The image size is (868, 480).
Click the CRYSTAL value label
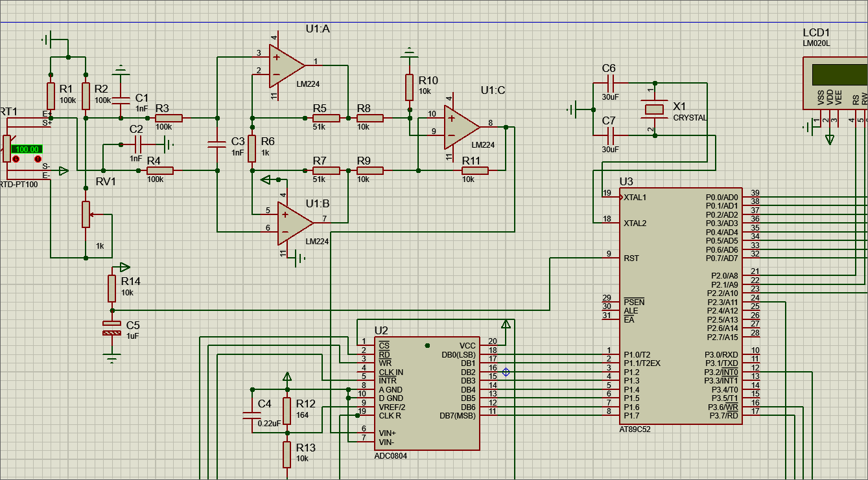pos(690,118)
